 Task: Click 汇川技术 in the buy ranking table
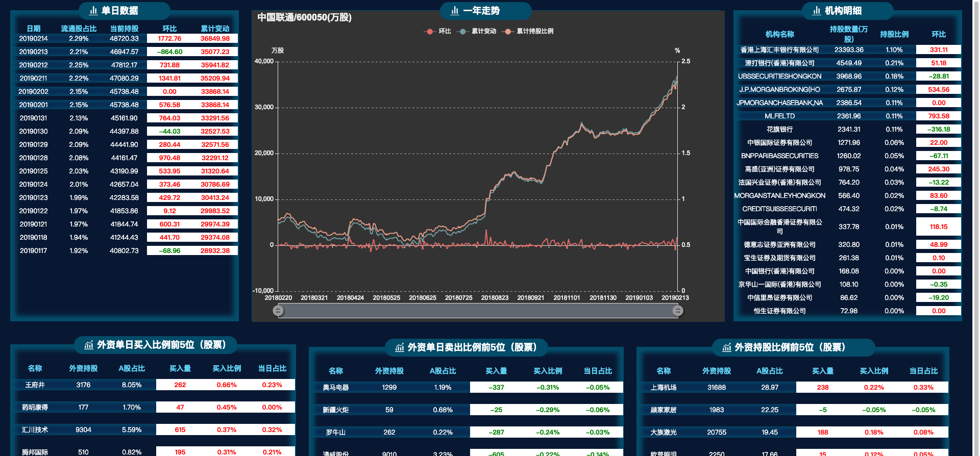coord(35,429)
